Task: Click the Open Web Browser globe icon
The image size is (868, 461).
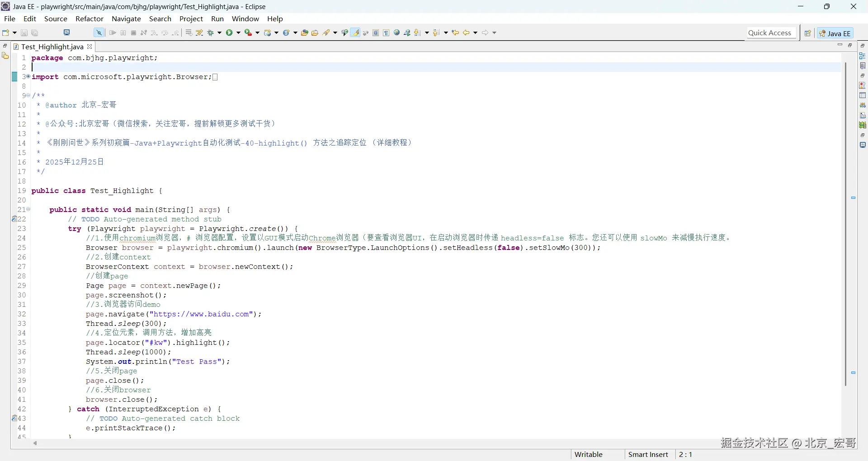Action: pyautogui.click(x=397, y=33)
